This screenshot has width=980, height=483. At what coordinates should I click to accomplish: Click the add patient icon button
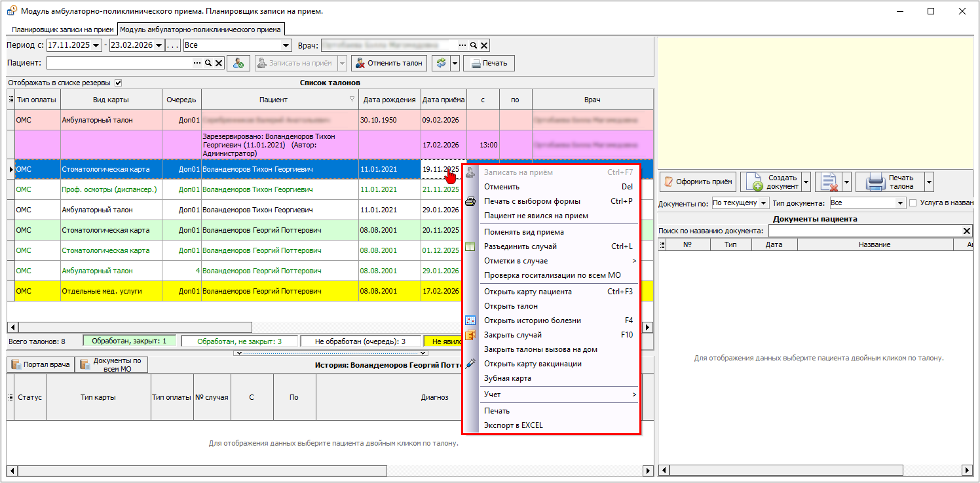[238, 63]
